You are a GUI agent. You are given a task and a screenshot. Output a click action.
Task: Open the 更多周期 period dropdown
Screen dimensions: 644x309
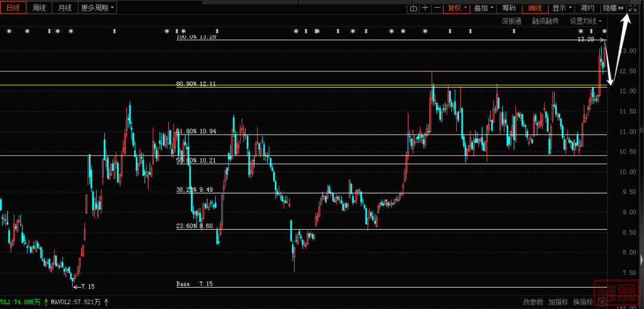(x=98, y=8)
